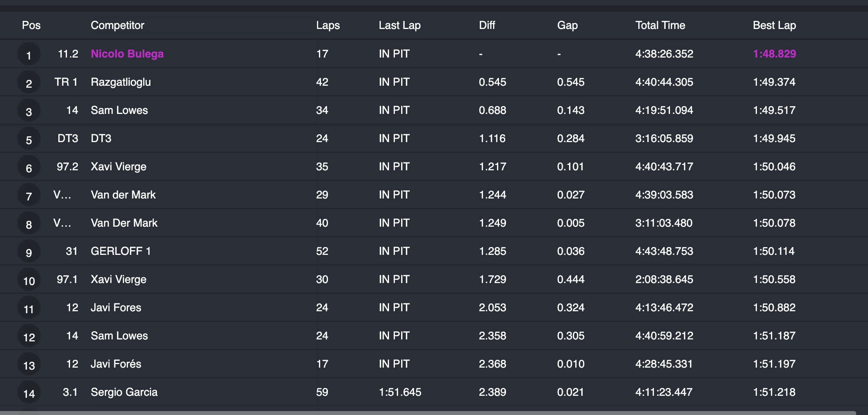Sort by Pos column header
The height and width of the screenshot is (415, 868).
click(31, 25)
